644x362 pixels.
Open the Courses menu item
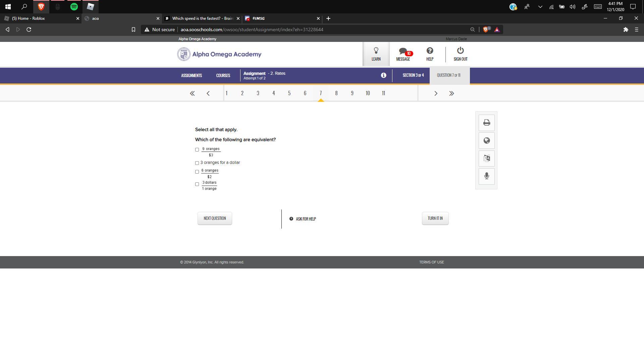click(223, 75)
